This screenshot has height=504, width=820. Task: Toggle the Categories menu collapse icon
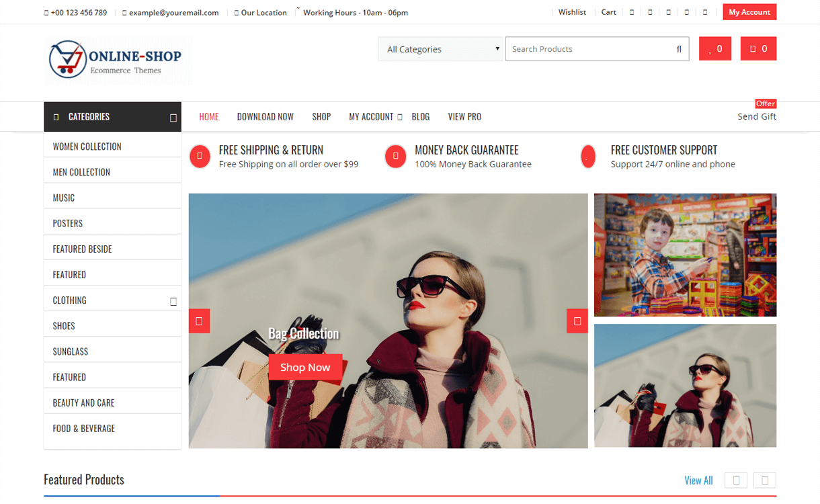(173, 118)
